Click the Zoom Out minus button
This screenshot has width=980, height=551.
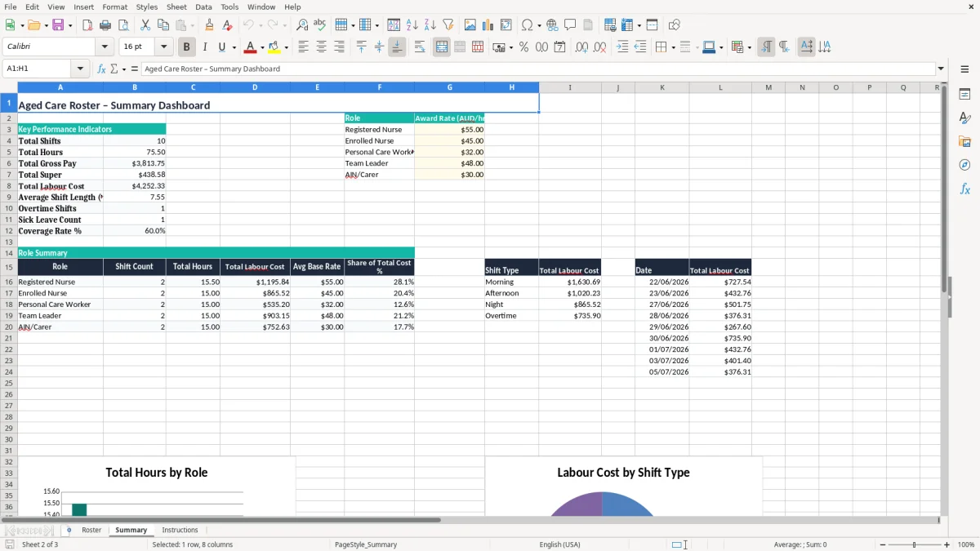point(883,544)
